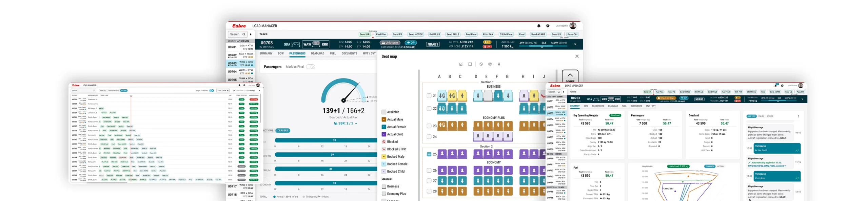
Task: Click the block seat icon in Seat map toolbar
Action: [x=481, y=64]
